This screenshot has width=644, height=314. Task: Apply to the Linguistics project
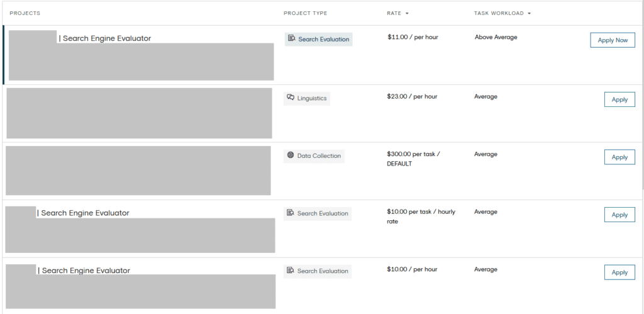pyautogui.click(x=619, y=99)
